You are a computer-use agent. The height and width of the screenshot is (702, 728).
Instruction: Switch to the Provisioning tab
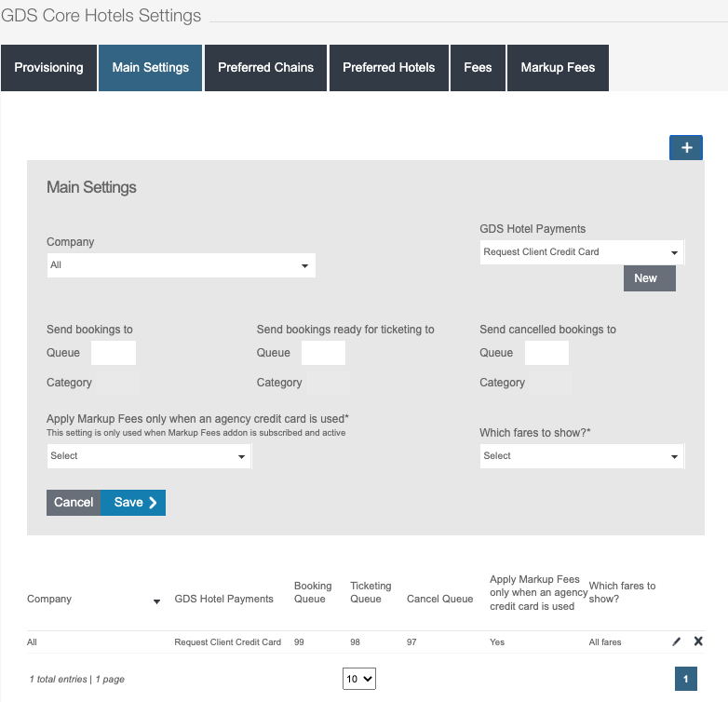48,68
